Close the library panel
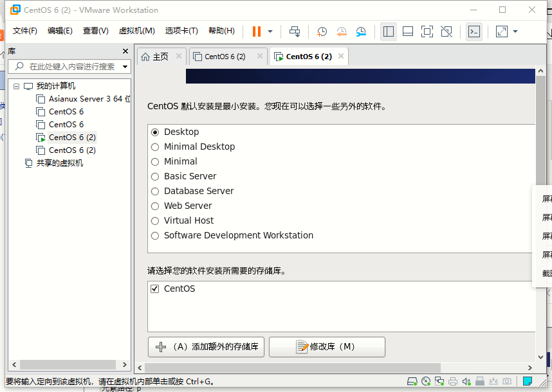 coord(125,51)
